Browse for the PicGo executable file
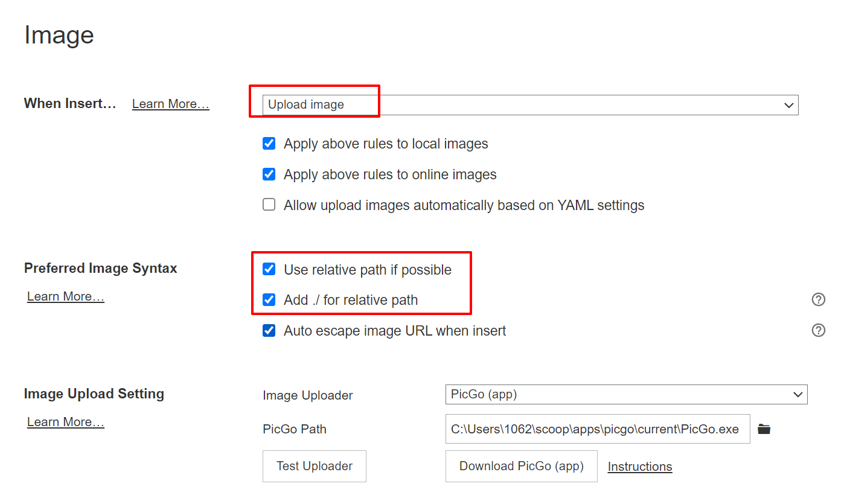This screenshot has width=850, height=504. (x=764, y=429)
